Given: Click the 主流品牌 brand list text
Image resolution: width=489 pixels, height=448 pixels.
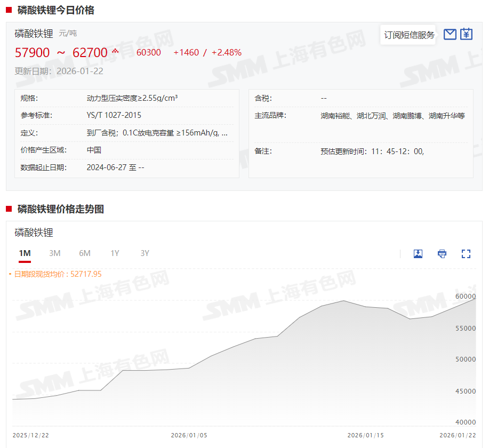Looking at the screenshot, I should pos(392,116).
